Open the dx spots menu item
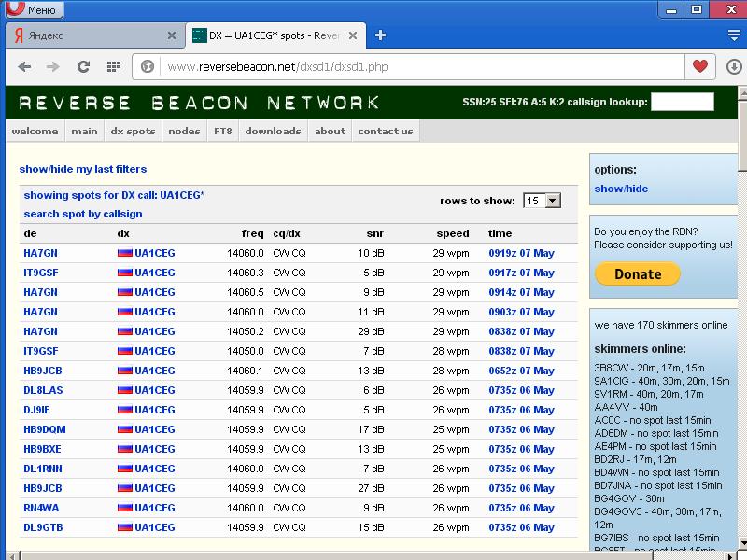 (x=133, y=131)
